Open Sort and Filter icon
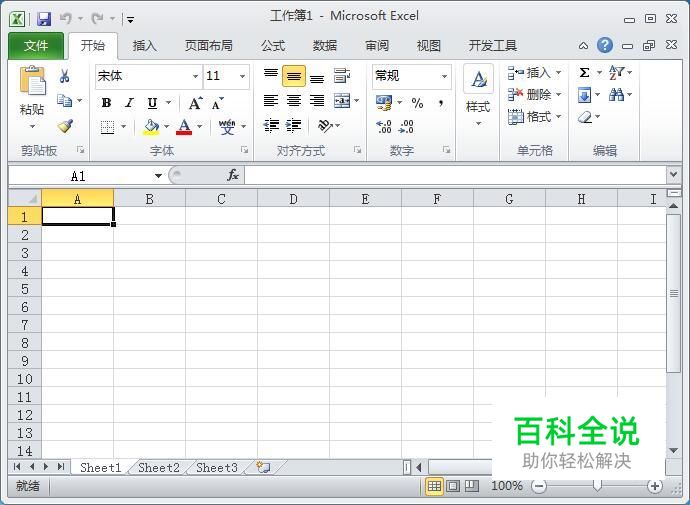This screenshot has height=505, width=690. coord(616,73)
